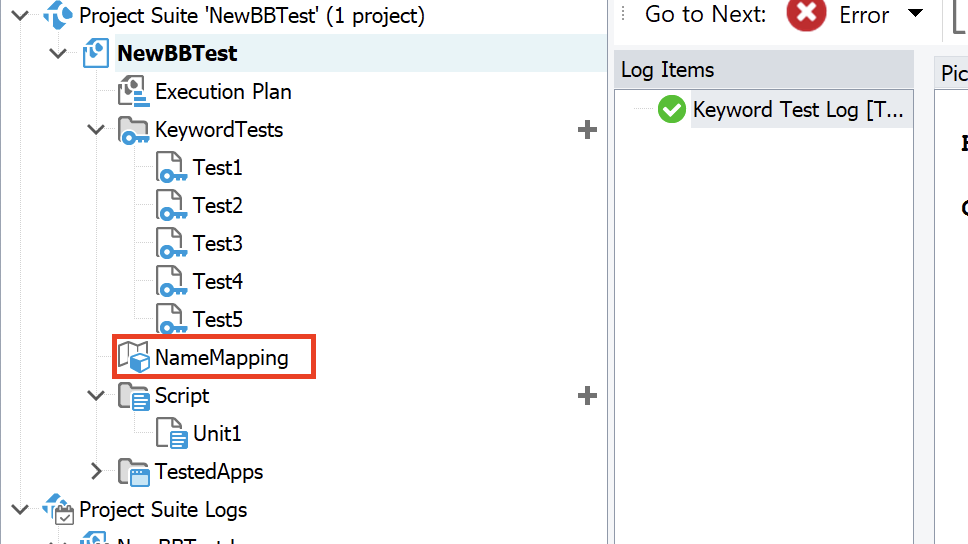Open the Error type dropdown arrow
The image size is (968, 544).
[x=914, y=15]
